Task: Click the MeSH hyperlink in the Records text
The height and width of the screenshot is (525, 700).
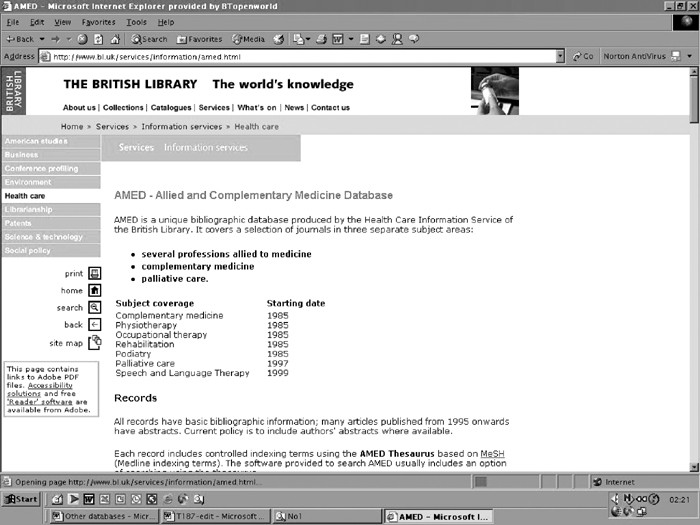Action: [x=492, y=454]
